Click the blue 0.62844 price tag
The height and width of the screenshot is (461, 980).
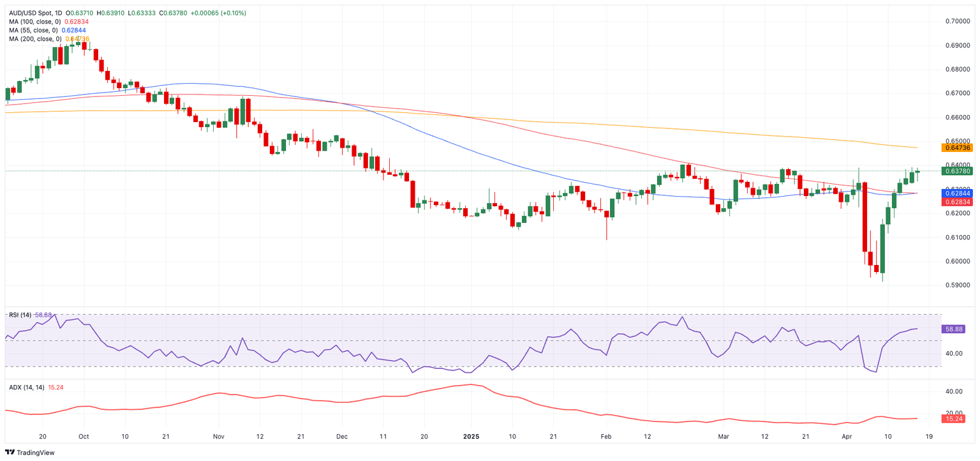pyautogui.click(x=956, y=193)
